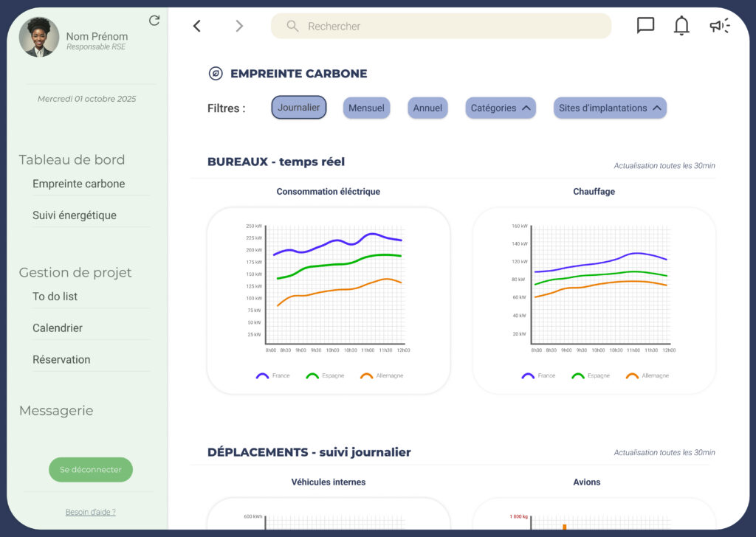Viewport: 756px width, 537px height.
Task: Click the Rechercher search field
Action: coord(450,26)
